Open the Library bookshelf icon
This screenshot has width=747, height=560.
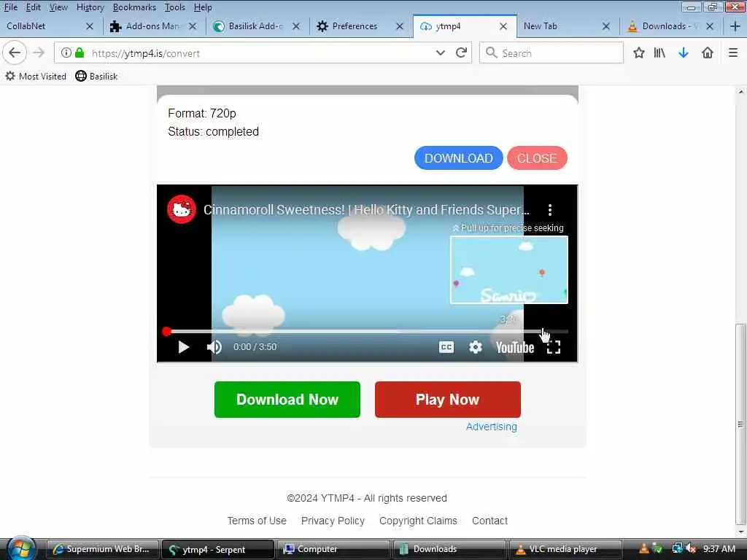[x=659, y=52]
